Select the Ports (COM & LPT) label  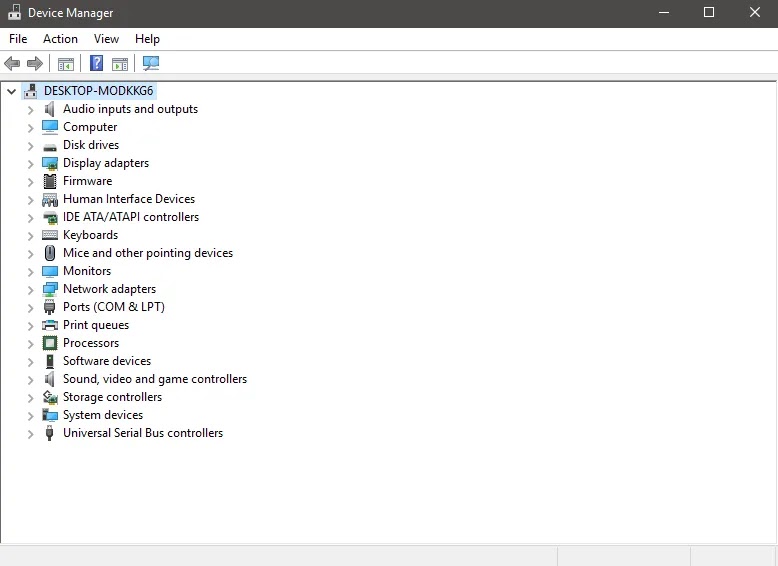point(114,307)
